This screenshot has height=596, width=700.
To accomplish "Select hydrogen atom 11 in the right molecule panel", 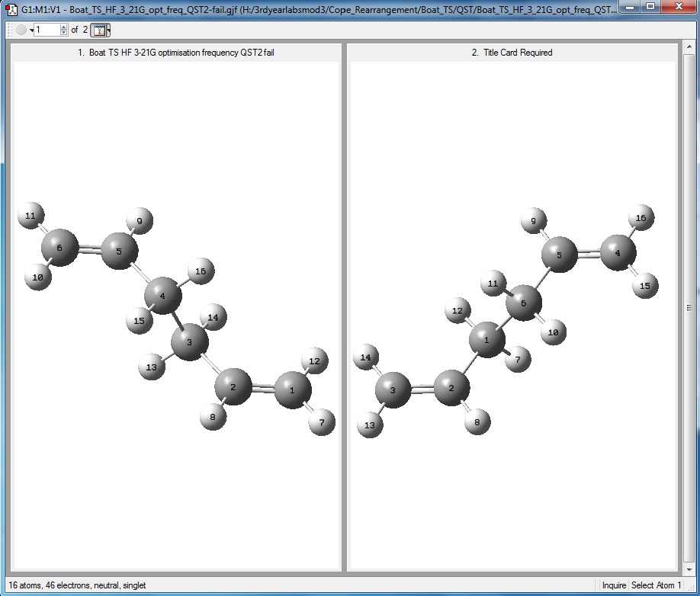I will 493,284.
